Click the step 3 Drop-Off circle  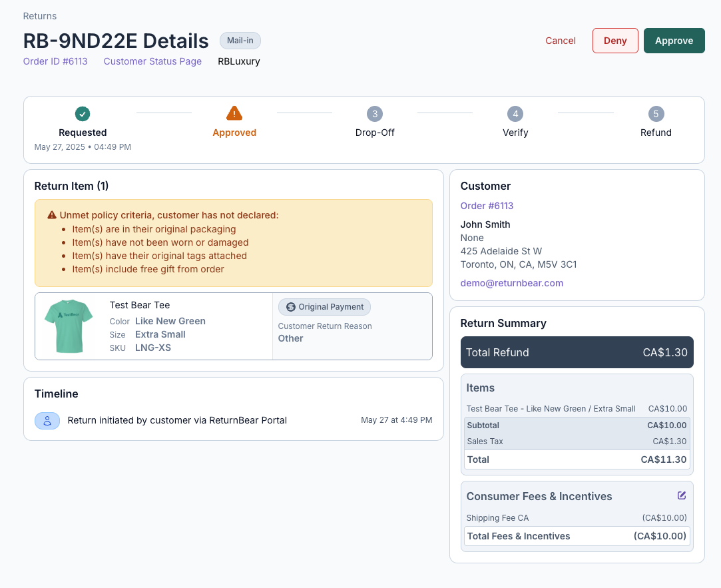pyautogui.click(x=375, y=114)
